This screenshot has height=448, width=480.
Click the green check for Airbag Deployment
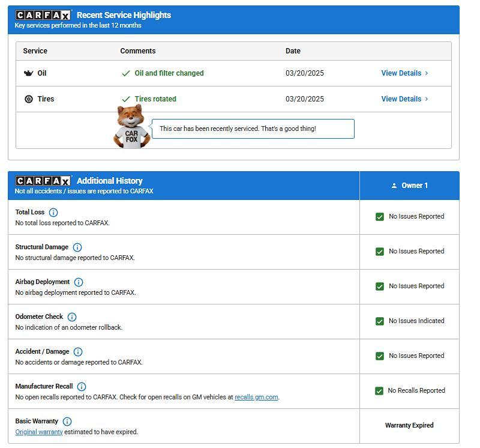(380, 286)
